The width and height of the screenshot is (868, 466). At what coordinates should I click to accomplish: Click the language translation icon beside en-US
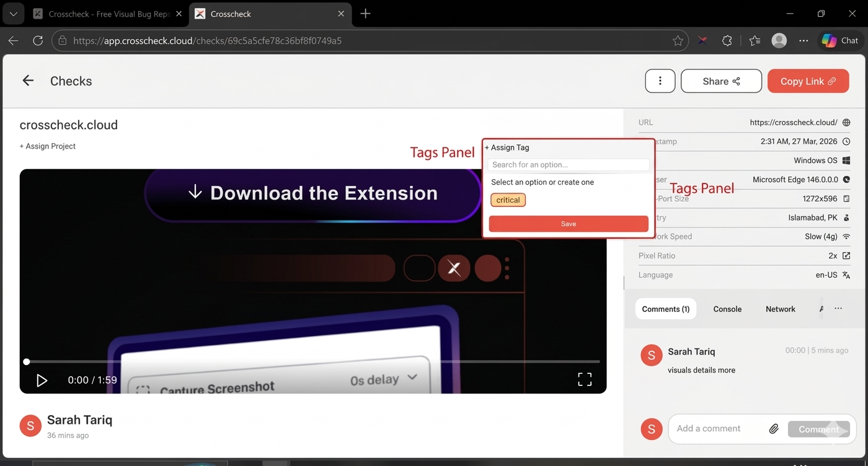click(847, 275)
